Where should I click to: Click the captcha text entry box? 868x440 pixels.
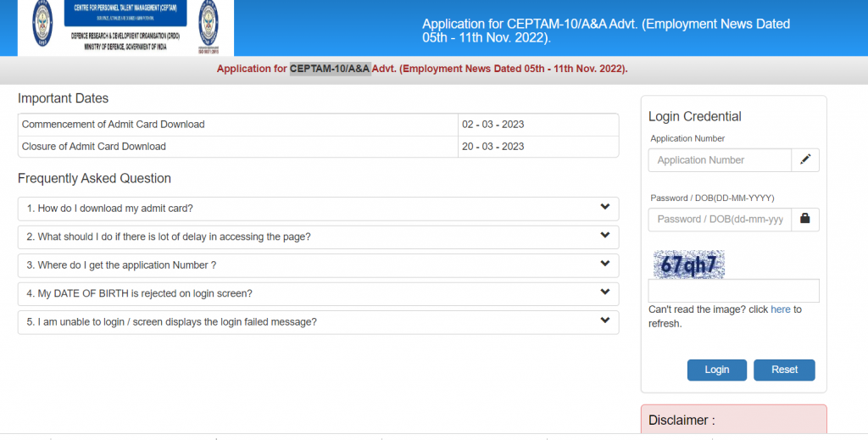[x=733, y=291]
